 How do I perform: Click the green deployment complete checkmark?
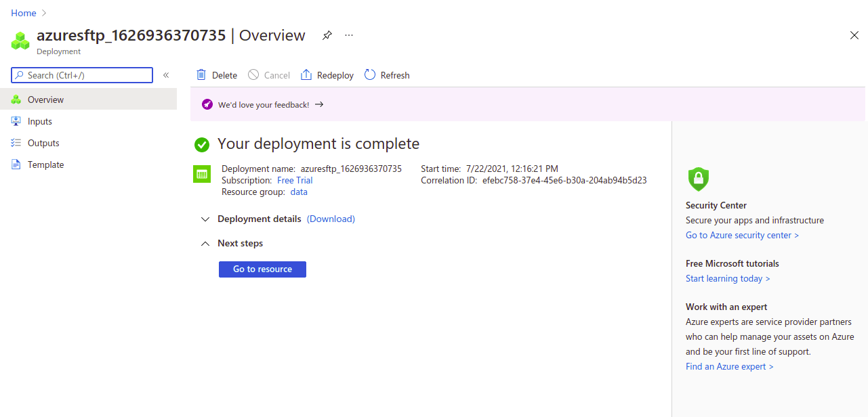pyautogui.click(x=201, y=144)
